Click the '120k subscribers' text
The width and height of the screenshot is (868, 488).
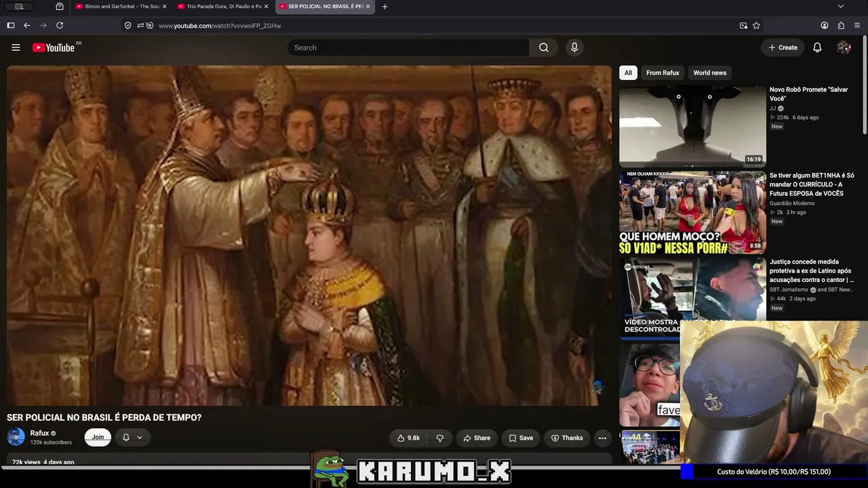51,443
